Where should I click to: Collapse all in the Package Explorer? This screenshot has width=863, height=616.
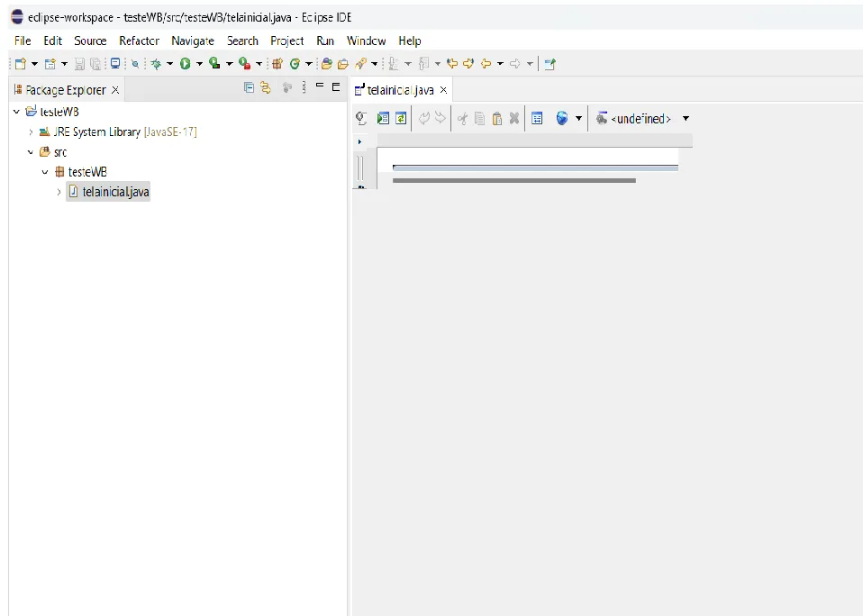point(249,87)
